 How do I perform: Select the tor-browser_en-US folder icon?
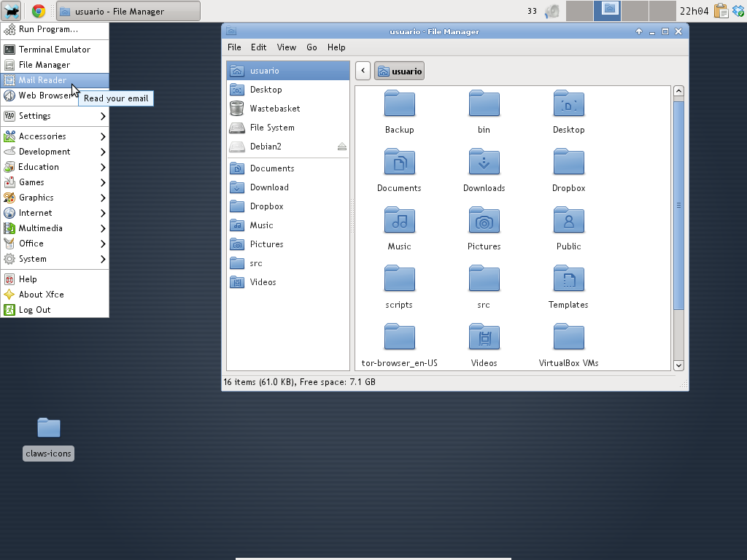[399, 337]
